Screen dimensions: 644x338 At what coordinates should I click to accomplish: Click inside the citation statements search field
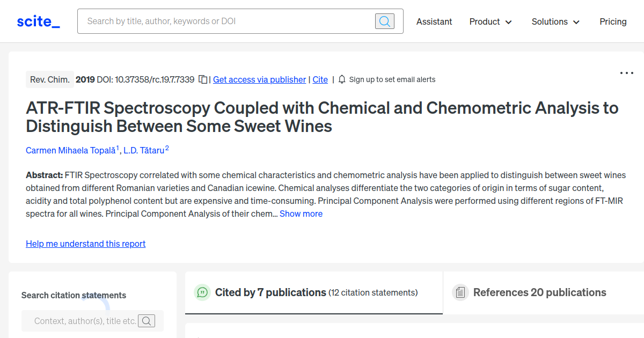coord(86,320)
